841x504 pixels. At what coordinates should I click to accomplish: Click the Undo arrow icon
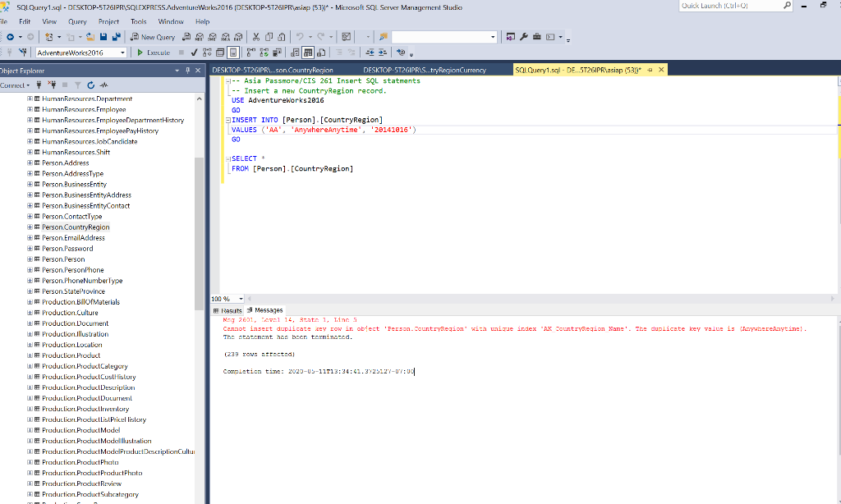click(300, 37)
